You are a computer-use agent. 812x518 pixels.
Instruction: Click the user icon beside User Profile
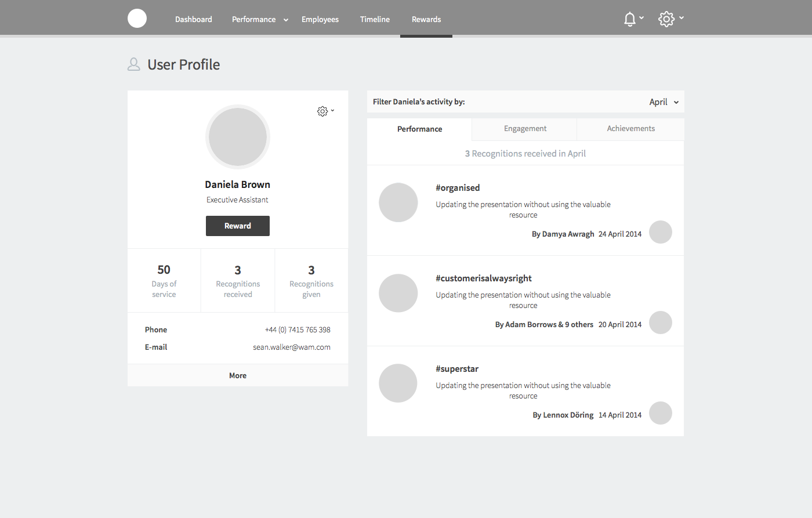coord(134,64)
